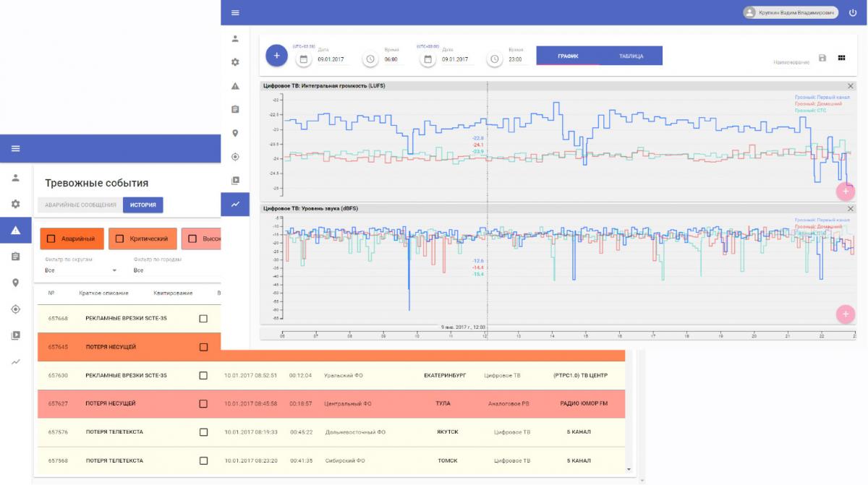Switch to the АВАРИЙНЫЕ СООБЩЕНИЯ tab
The image size is (868, 485).
[80, 205]
